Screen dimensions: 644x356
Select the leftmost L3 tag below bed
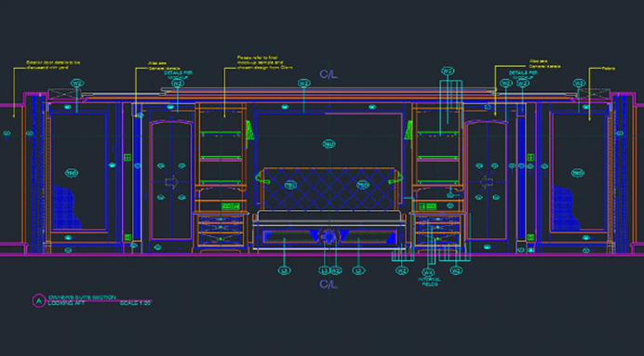click(284, 270)
